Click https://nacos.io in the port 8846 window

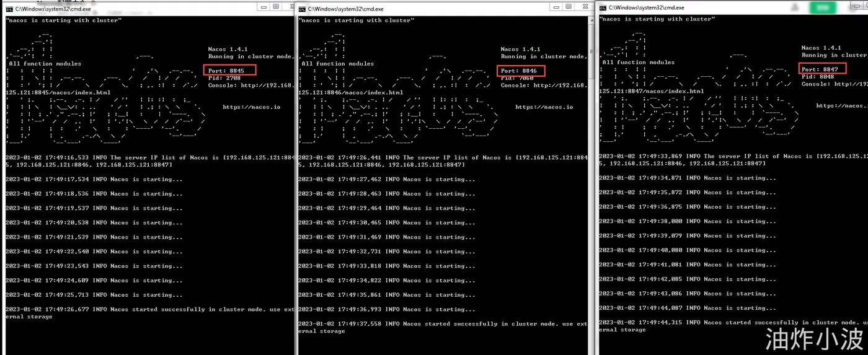click(x=544, y=107)
